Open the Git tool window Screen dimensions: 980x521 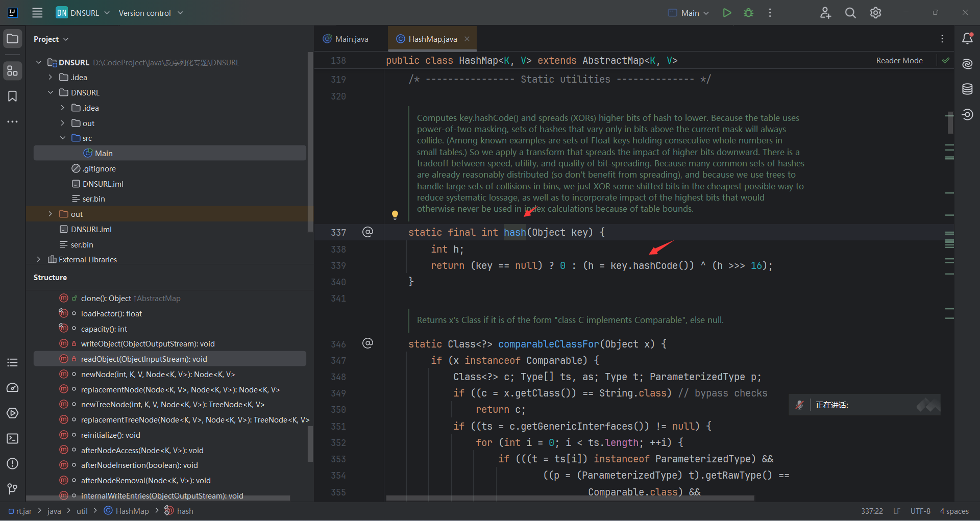tap(13, 489)
